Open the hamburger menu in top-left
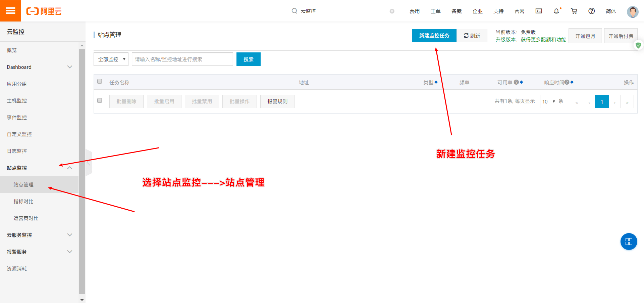This screenshot has width=644, height=303. 10,11
